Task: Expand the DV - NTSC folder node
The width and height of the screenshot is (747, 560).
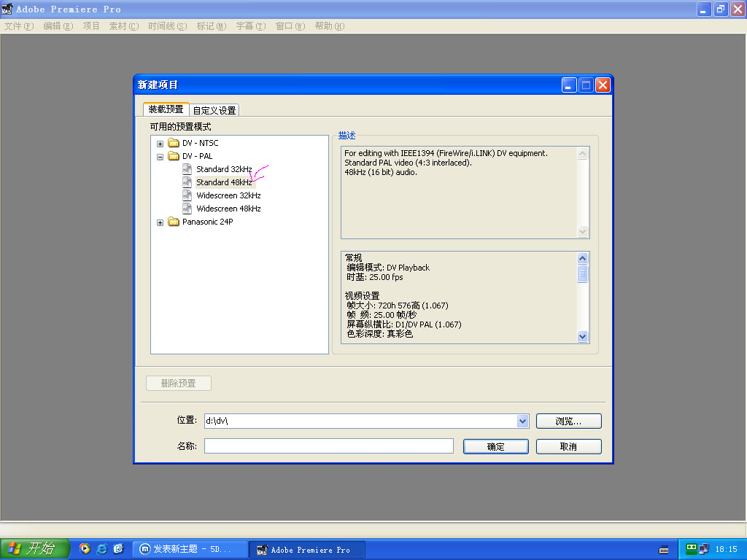Action: 160,144
